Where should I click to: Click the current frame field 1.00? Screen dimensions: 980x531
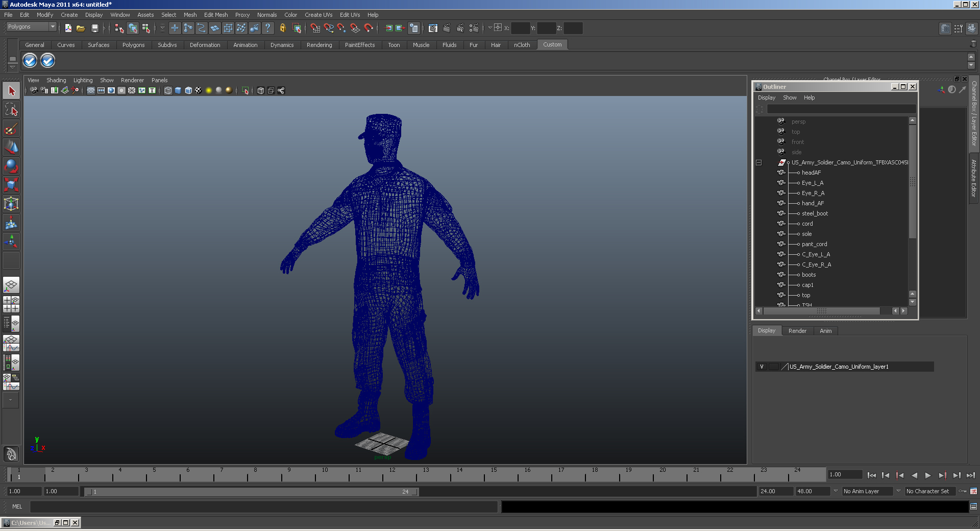[x=845, y=475]
